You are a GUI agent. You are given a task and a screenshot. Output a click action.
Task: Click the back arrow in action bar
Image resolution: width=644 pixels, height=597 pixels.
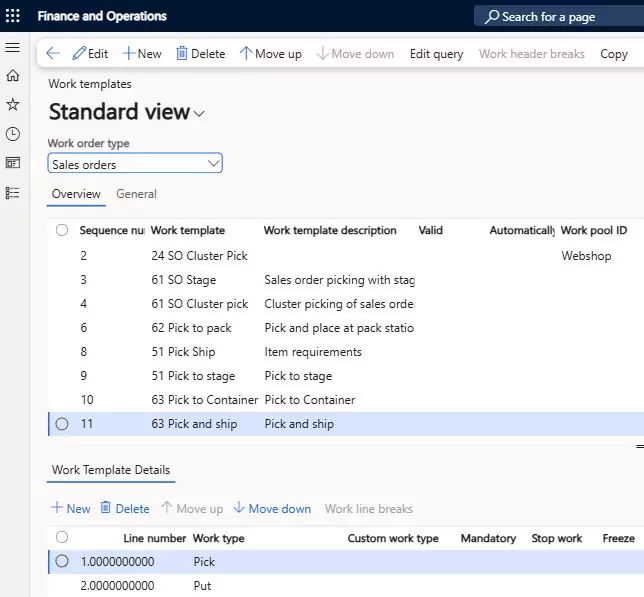click(x=53, y=53)
